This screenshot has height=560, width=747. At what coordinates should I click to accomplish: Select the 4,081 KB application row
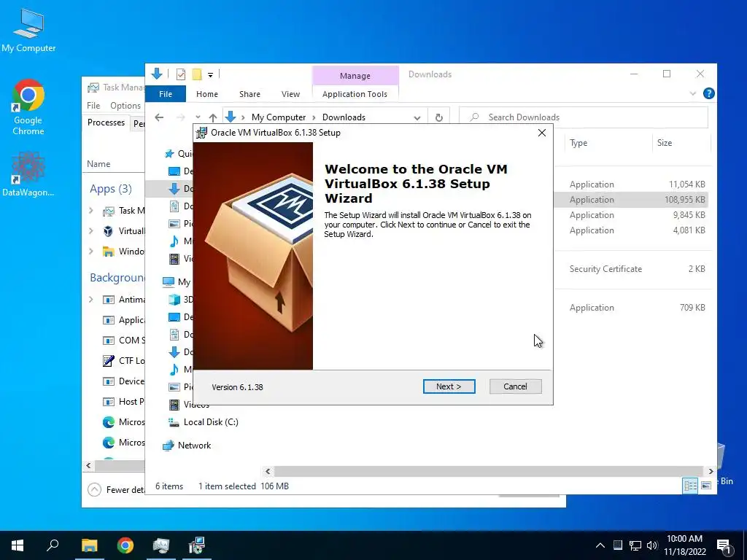coord(632,230)
